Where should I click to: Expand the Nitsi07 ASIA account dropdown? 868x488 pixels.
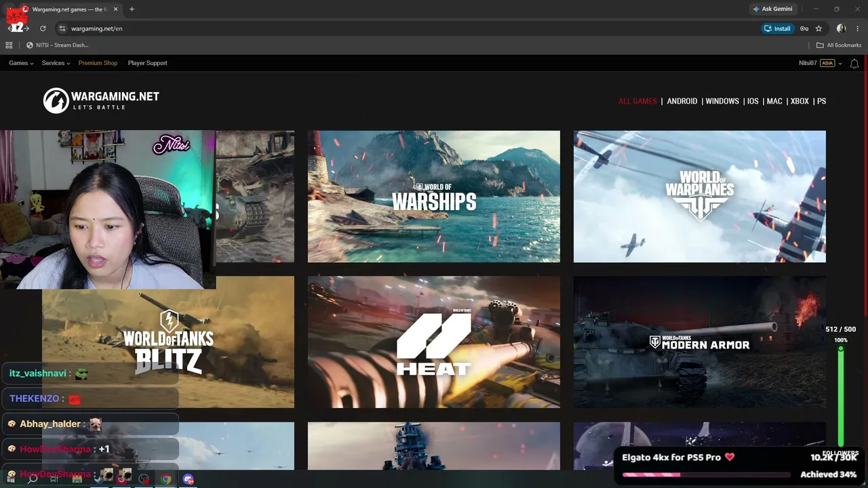[821, 63]
